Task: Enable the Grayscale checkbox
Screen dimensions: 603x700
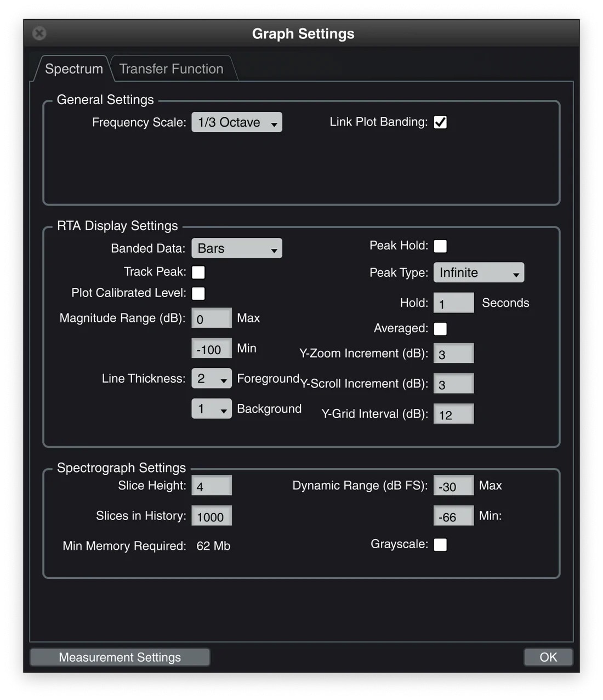Action: (x=440, y=545)
